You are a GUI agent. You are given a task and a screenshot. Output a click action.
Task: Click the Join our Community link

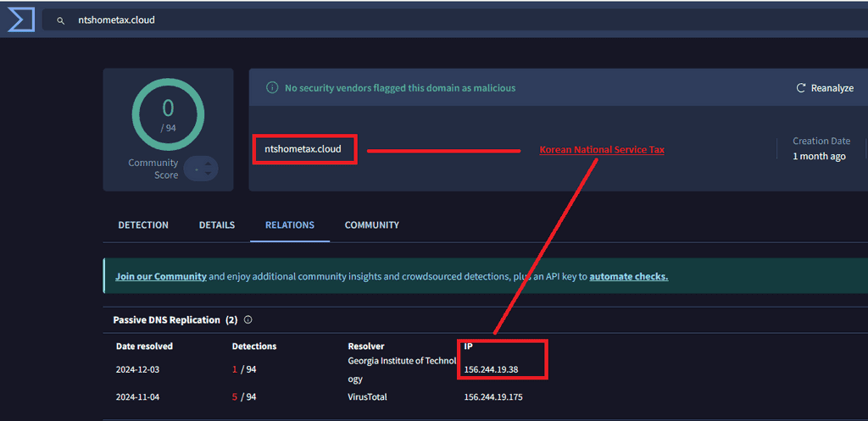coord(161,276)
